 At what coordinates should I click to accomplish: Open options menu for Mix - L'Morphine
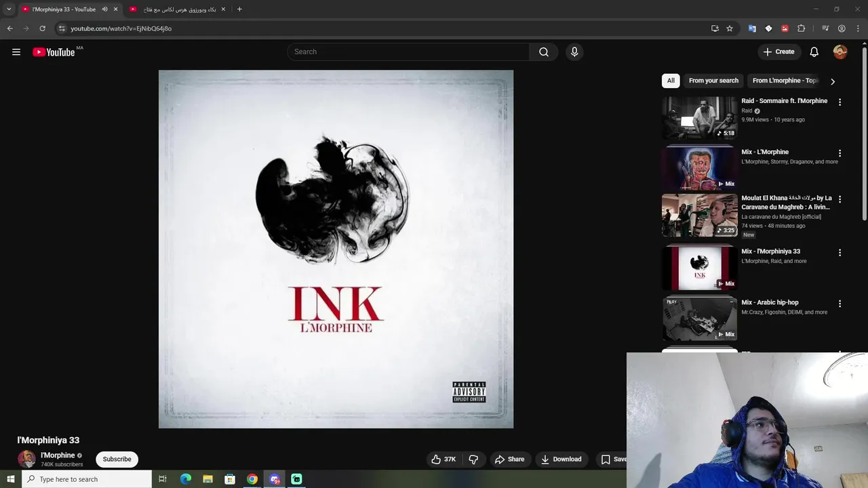point(840,153)
